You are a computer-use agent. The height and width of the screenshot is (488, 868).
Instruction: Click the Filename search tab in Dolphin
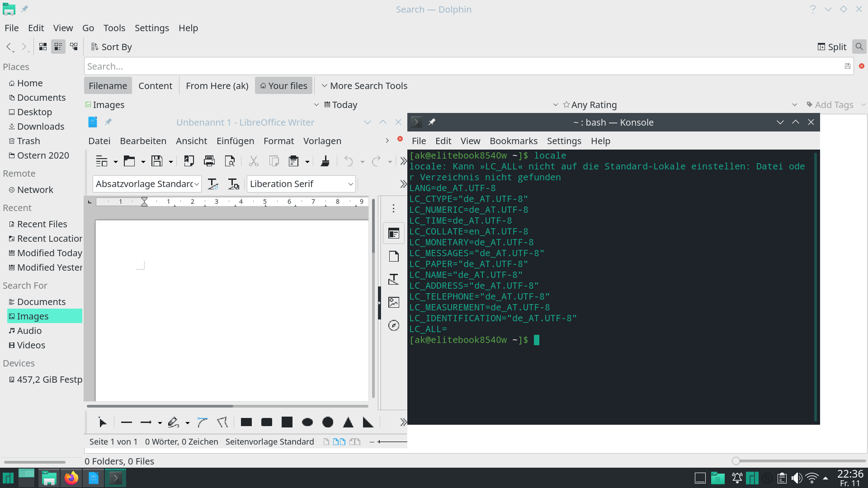(x=108, y=86)
